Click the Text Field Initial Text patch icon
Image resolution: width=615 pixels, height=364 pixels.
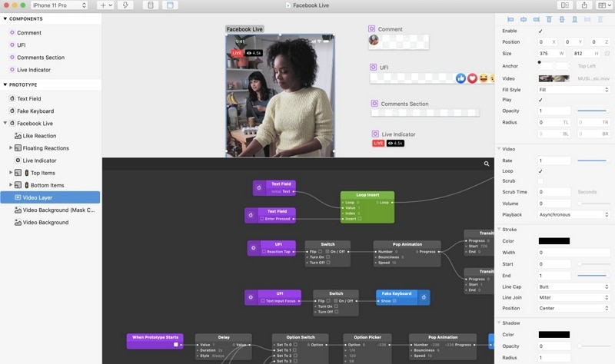point(259,188)
